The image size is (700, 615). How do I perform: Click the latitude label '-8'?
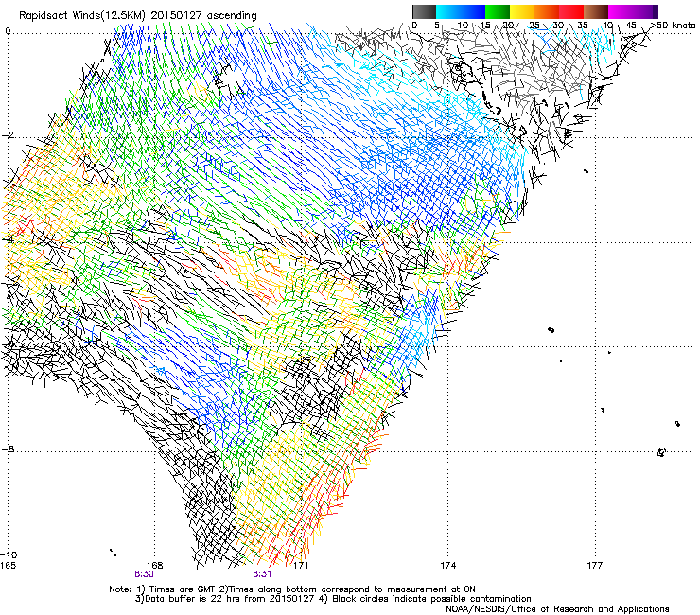[8, 448]
